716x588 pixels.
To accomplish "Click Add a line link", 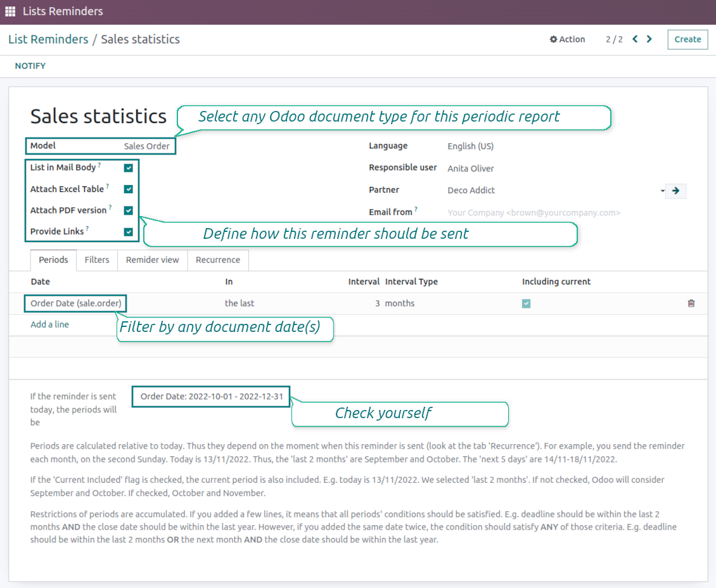I will click(50, 324).
